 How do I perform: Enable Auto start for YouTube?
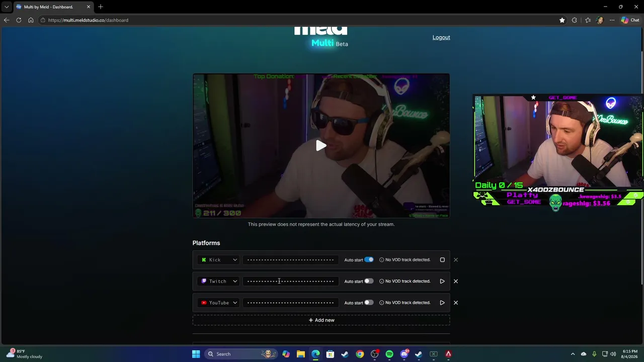tap(369, 303)
